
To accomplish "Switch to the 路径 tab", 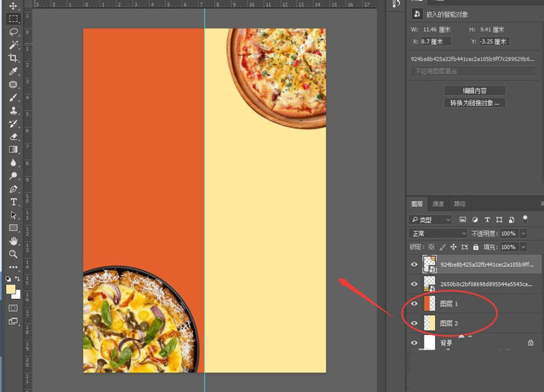I will (460, 203).
